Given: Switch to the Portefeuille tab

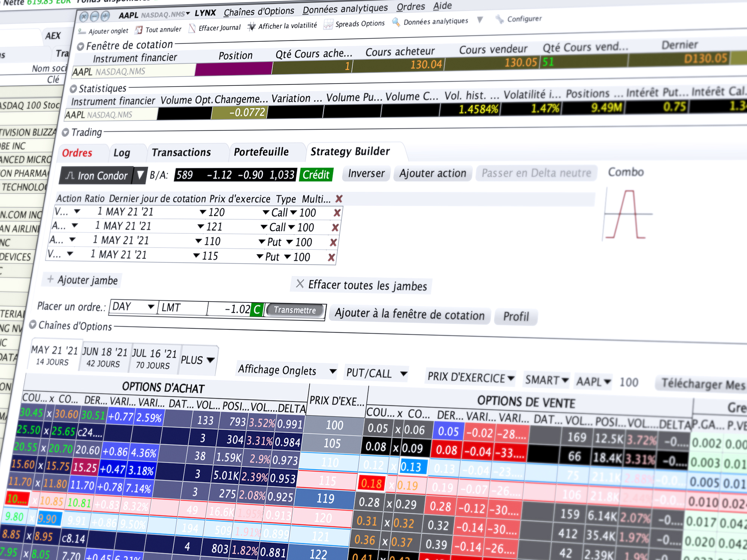Looking at the screenshot, I should (x=261, y=152).
